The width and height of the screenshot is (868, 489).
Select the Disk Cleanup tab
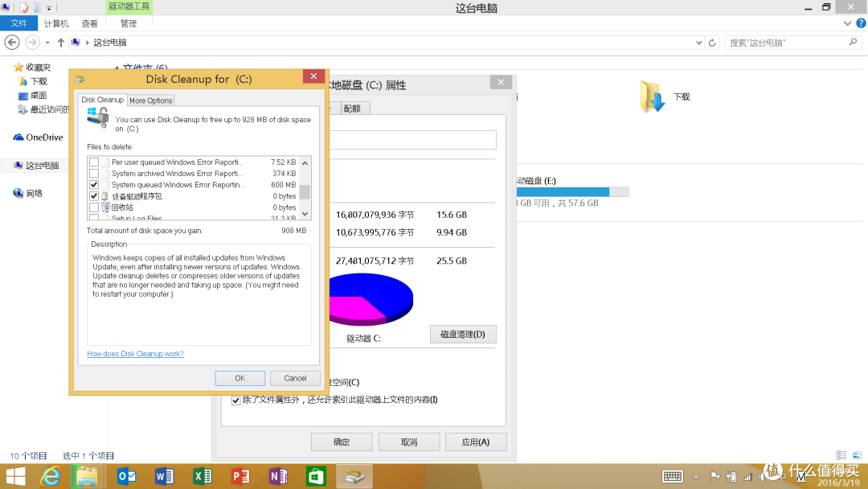[x=102, y=100]
